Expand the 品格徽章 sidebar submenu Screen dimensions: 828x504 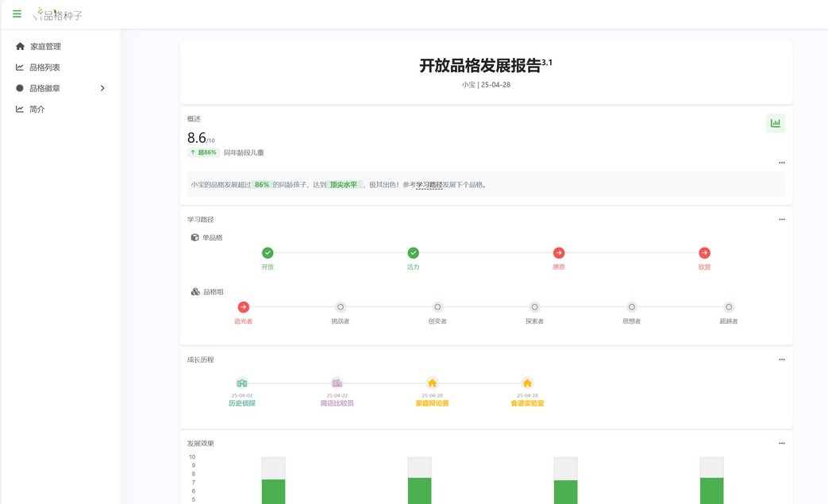pyautogui.click(x=102, y=88)
